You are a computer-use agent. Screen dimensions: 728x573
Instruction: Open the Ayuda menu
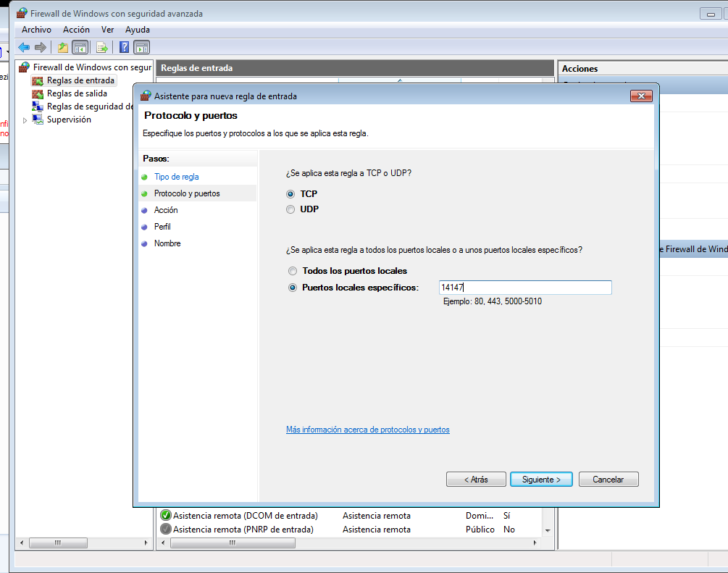138,30
